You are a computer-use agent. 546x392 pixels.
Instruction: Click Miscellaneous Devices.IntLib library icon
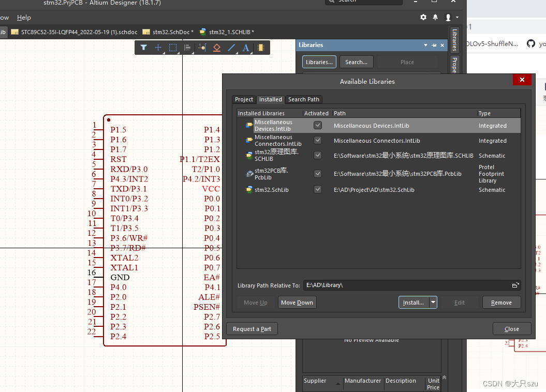pyautogui.click(x=249, y=125)
